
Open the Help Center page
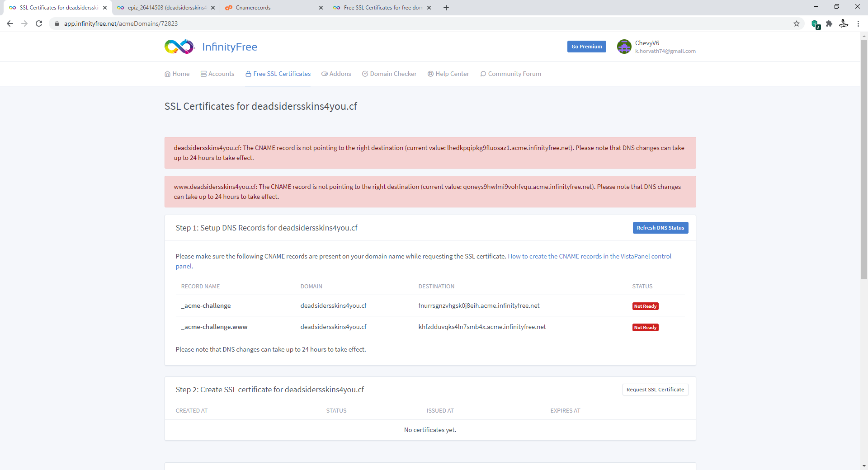[x=448, y=74]
